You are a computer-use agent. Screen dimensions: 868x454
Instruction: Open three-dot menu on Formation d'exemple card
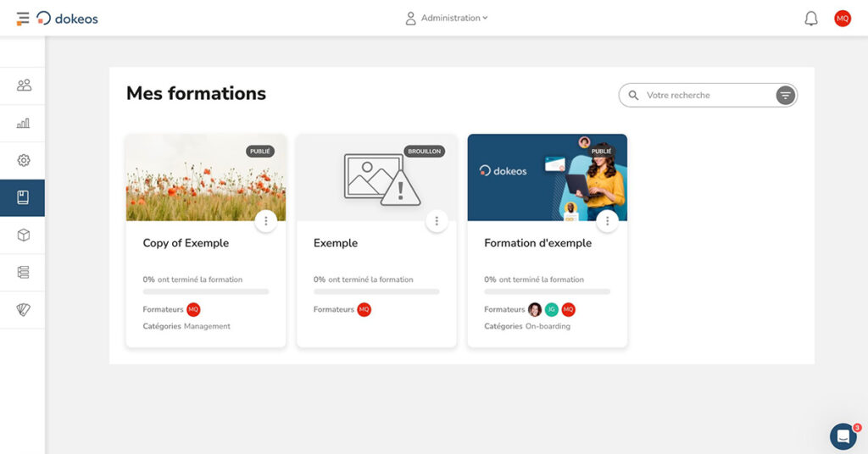click(x=607, y=221)
